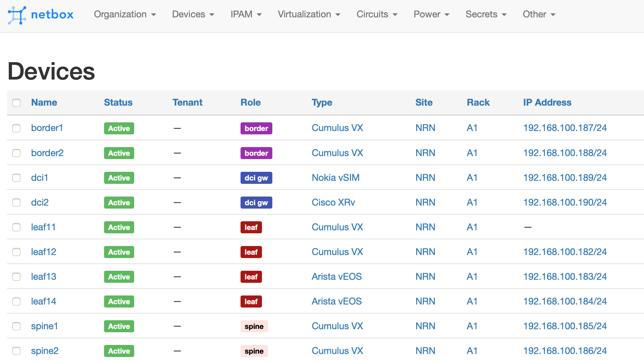Open IP address 192.168.100.188/24

coord(565,153)
